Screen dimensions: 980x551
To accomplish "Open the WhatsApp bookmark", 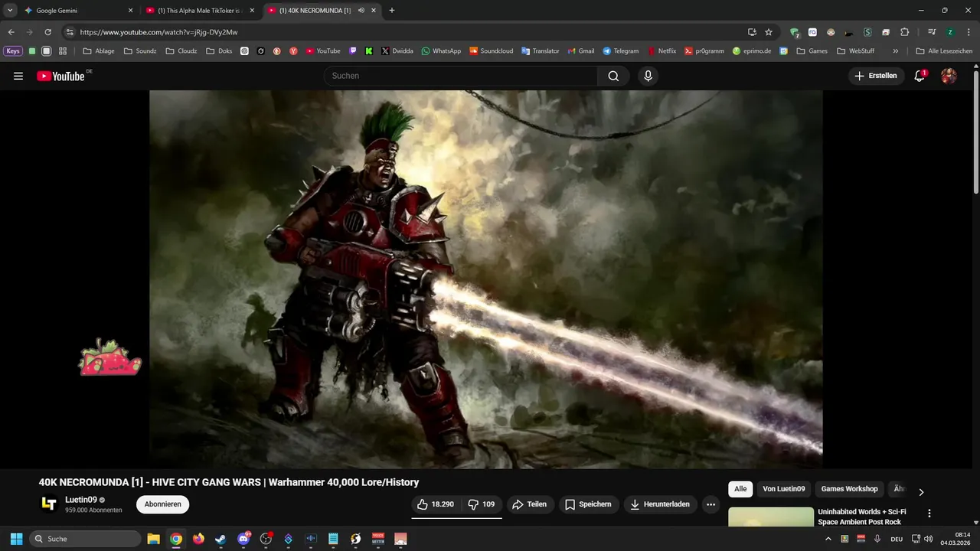I will pos(441,51).
